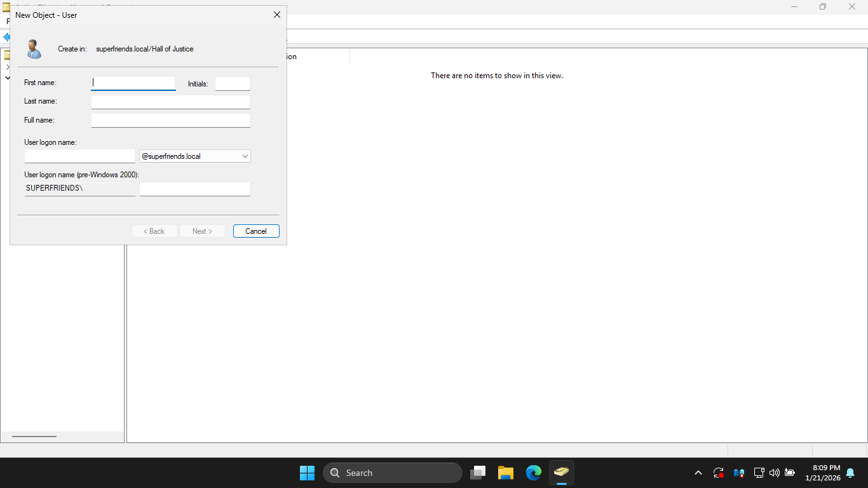Show hidden system tray icons chevron
The height and width of the screenshot is (488, 868).
(x=698, y=473)
